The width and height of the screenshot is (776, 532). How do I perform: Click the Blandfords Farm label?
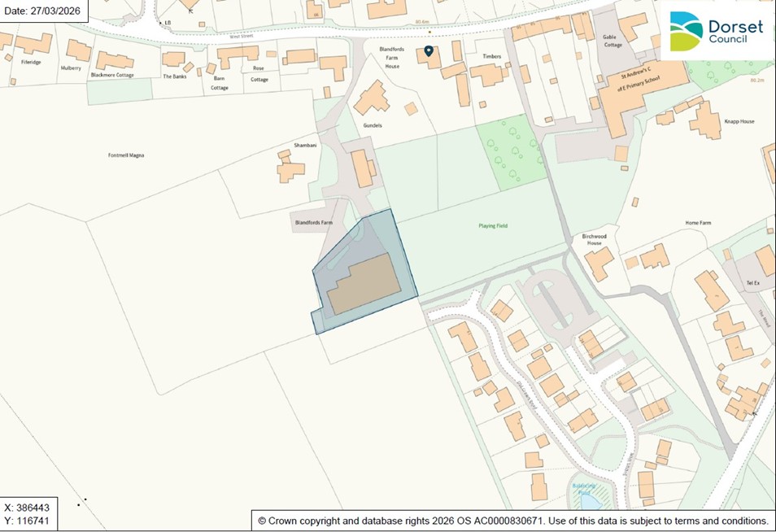tap(314, 222)
